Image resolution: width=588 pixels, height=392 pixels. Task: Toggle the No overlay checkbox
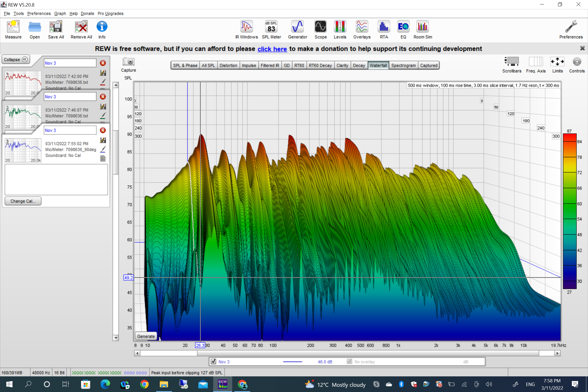click(x=350, y=361)
